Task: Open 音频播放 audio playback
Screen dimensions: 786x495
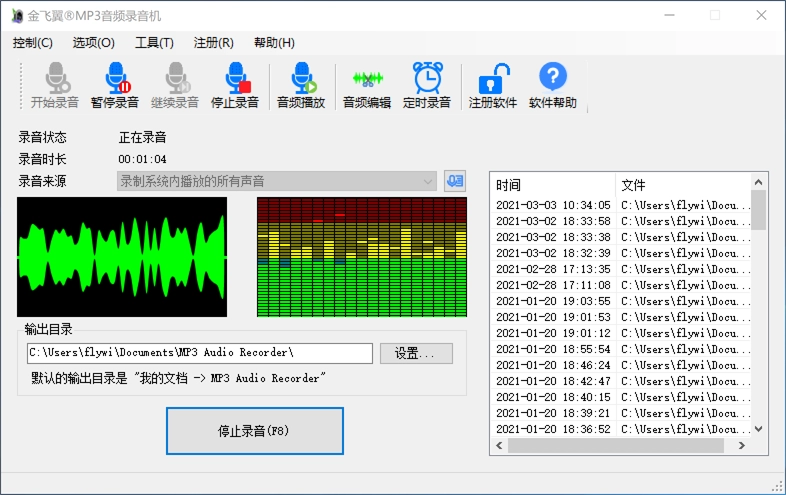Action: coord(301,85)
